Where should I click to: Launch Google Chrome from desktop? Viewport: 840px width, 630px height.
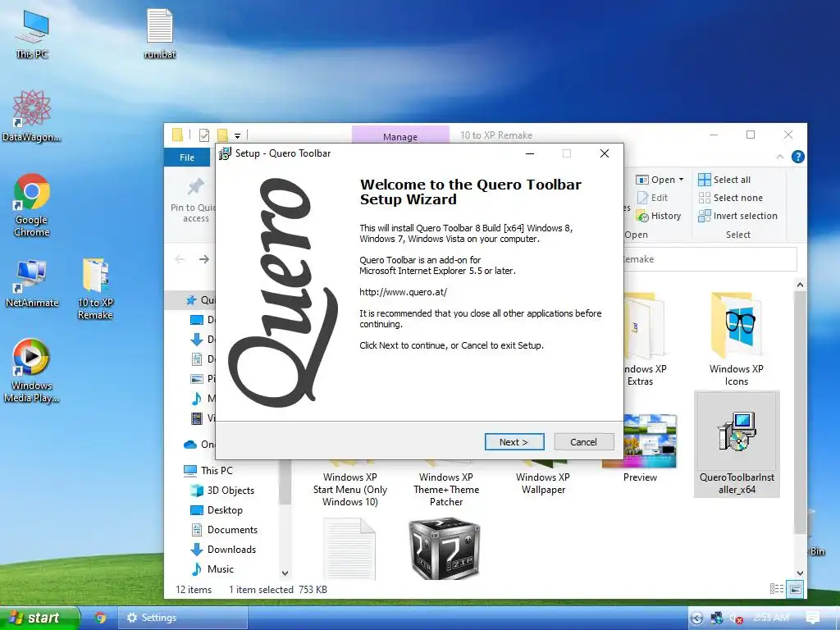[32, 204]
